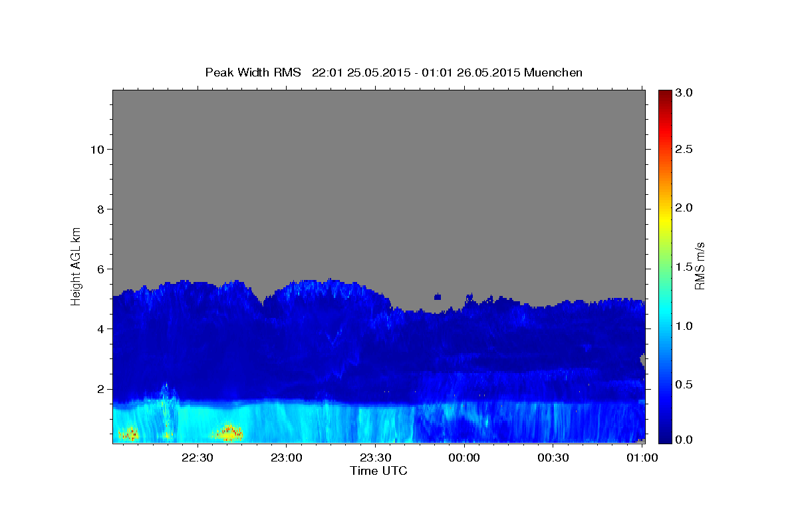
Task: Click the plot title 'Peak Width RMS'
Action: tap(253, 72)
